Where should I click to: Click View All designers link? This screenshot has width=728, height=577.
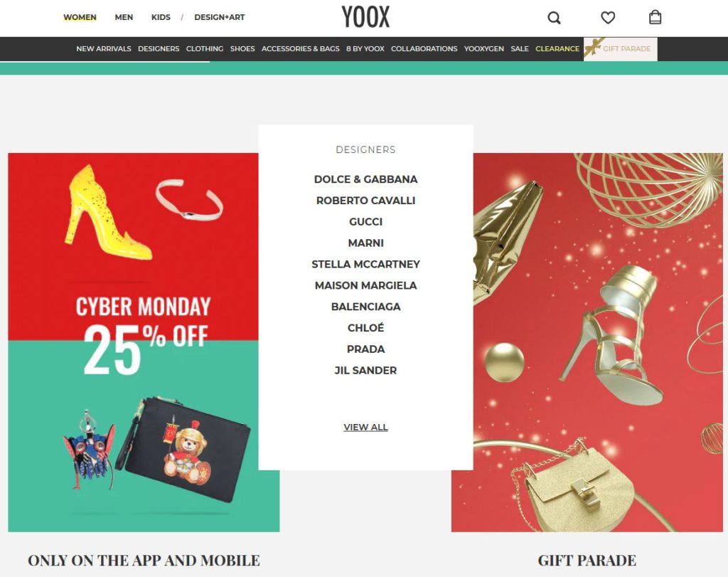[x=366, y=427]
